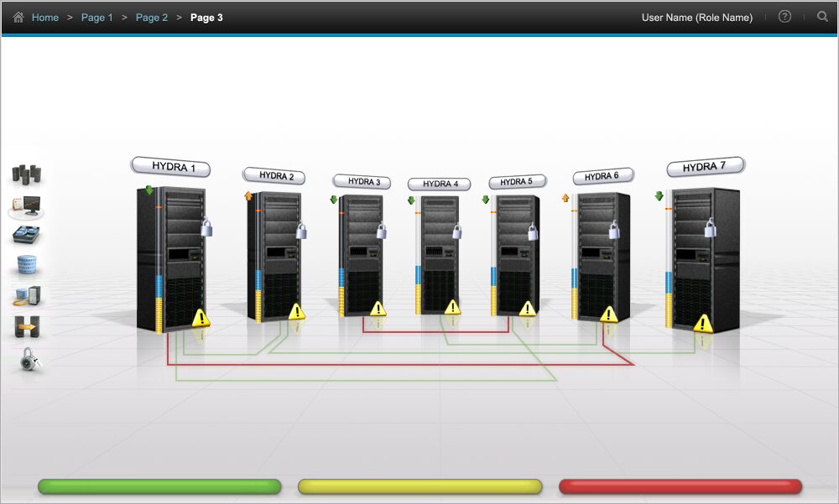839x504 pixels.
Task: Click the green down arrow beside HYDRA 7
Action: [x=659, y=196]
